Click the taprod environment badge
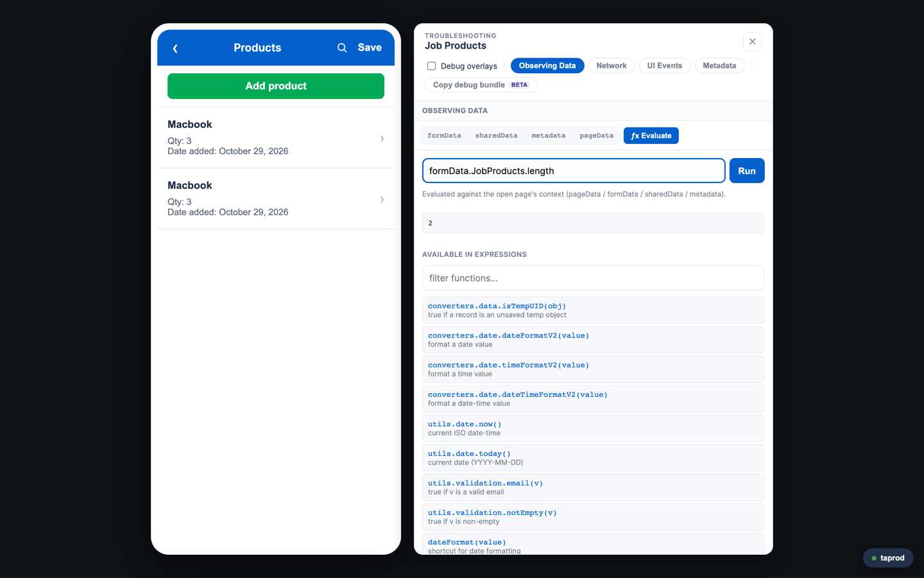This screenshot has width=924, height=578. (x=888, y=558)
